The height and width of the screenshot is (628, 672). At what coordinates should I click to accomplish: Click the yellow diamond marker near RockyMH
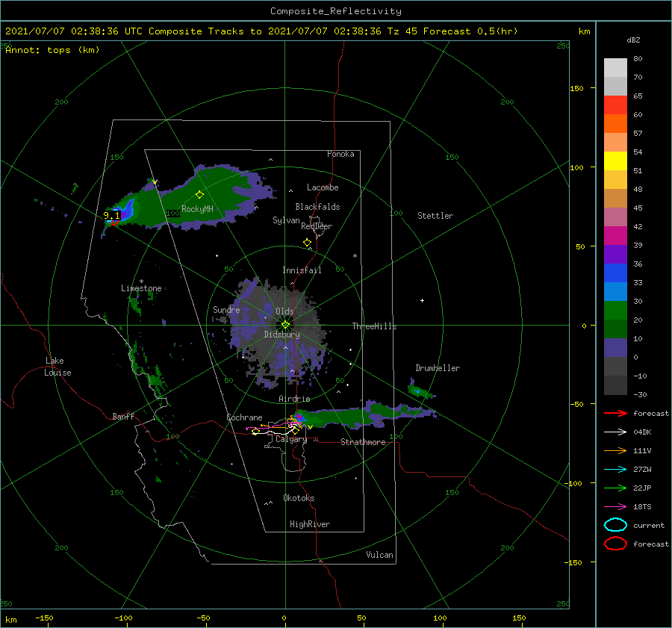click(199, 195)
